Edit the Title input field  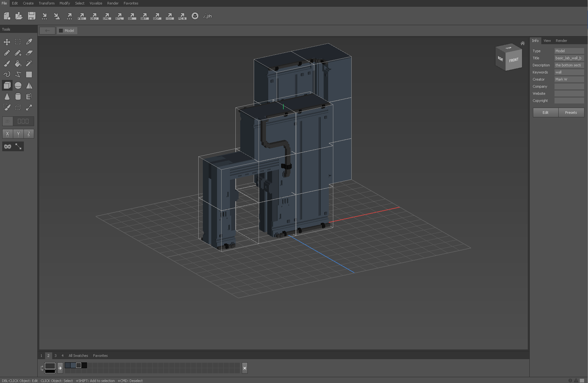(569, 58)
